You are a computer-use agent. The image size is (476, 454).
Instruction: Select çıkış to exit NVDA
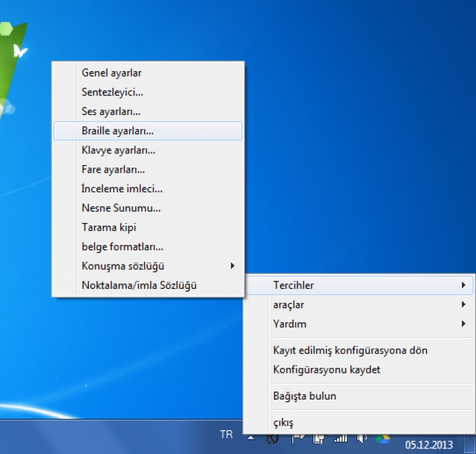(x=359, y=422)
